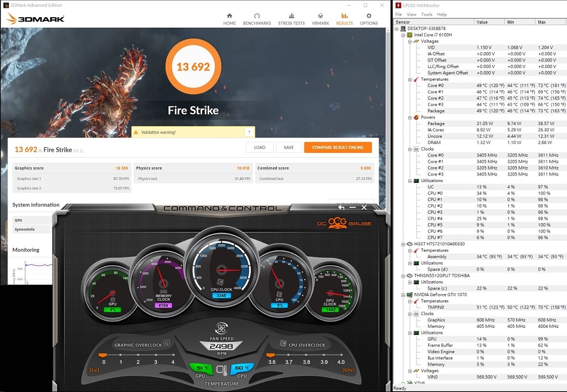Screen dimensions: 567x392
Task: Click the CPU Powers flame icon
Action: coord(416,117)
